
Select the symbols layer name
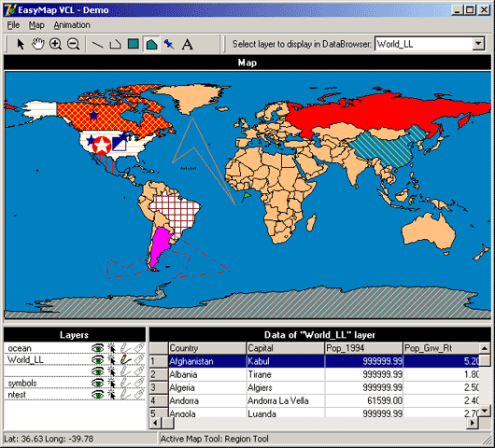pyautogui.click(x=22, y=383)
